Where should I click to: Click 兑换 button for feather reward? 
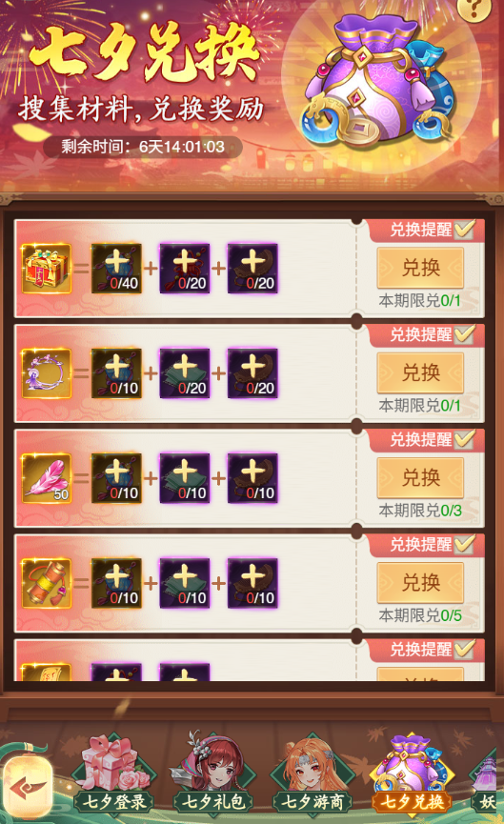tap(420, 478)
